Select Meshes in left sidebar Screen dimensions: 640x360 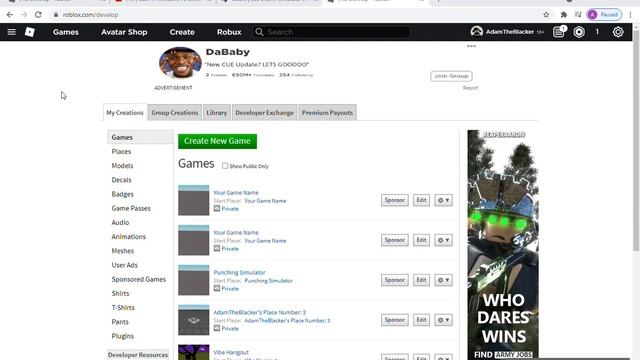tap(122, 251)
